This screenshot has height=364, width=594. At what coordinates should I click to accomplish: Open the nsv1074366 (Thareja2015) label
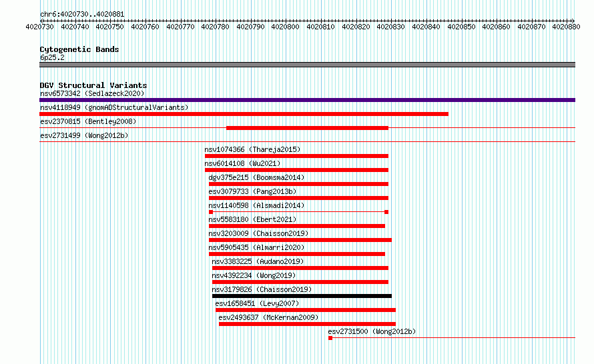click(252, 149)
